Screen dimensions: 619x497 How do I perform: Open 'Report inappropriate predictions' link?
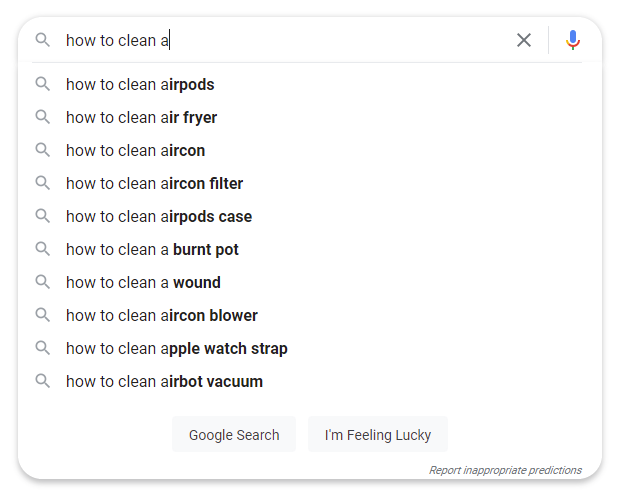505,470
